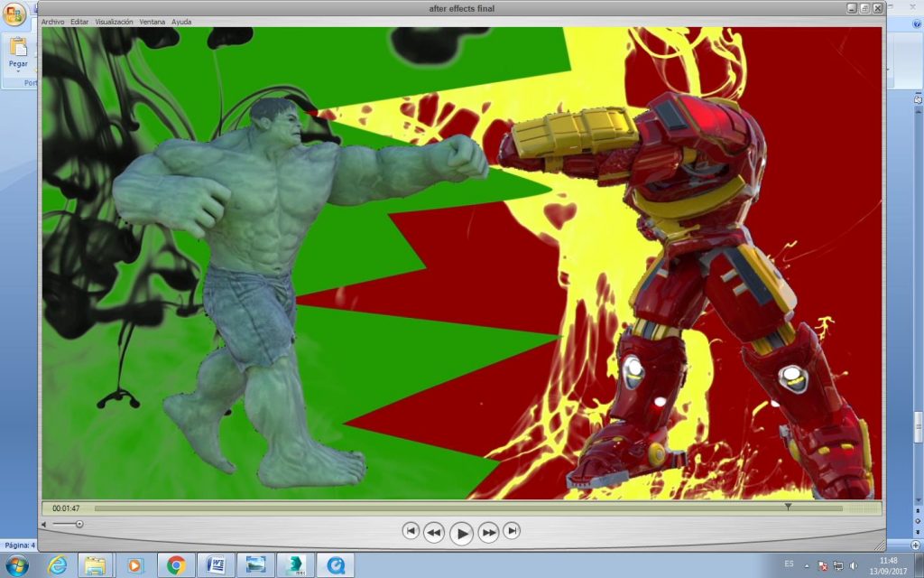Switch to Microsoft Word on the taskbar
Screen dimensions: 924x578
pyautogui.click(x=217, y=564)
